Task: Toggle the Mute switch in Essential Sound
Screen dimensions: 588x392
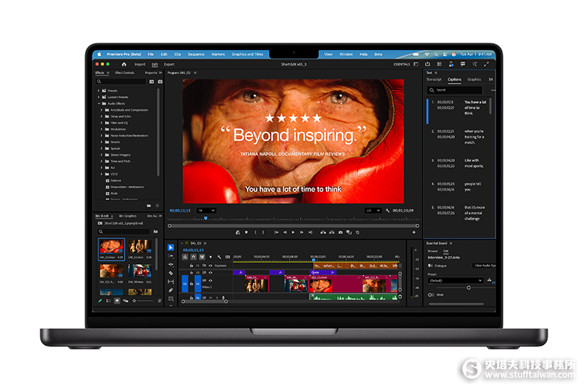Action: [431, 294]
